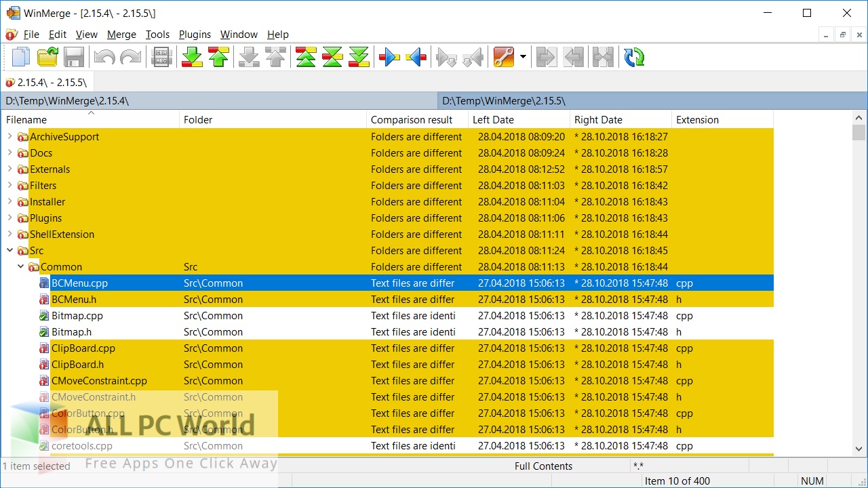Expand the ArchiveSupport folder
The width and height of the screenshot is (868, 488).
(9, 137)
